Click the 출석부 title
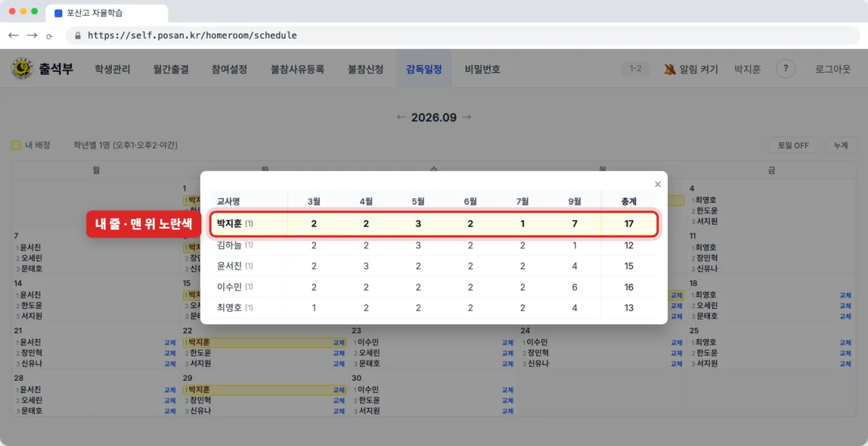Image resolution: width=868 pixels, height=446 pixels. [56, 69]
